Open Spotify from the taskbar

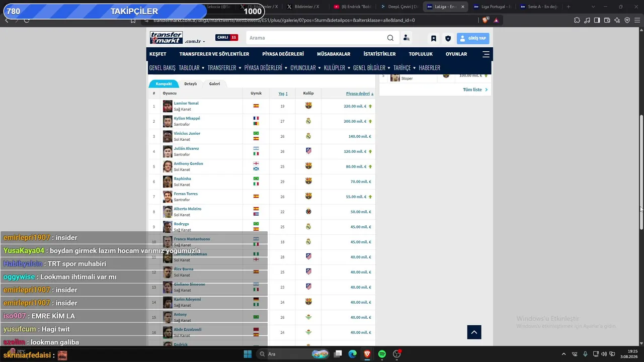tap(382, 354)
